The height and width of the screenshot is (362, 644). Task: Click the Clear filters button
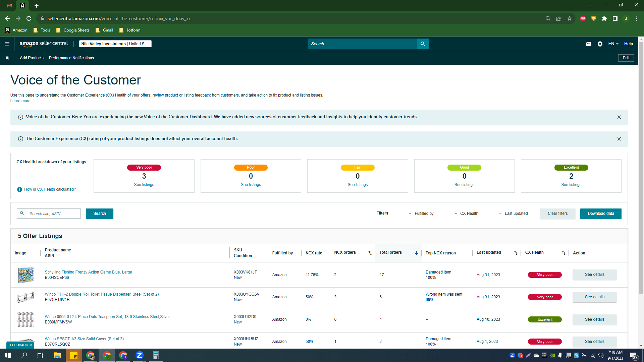tap(557, 214)
